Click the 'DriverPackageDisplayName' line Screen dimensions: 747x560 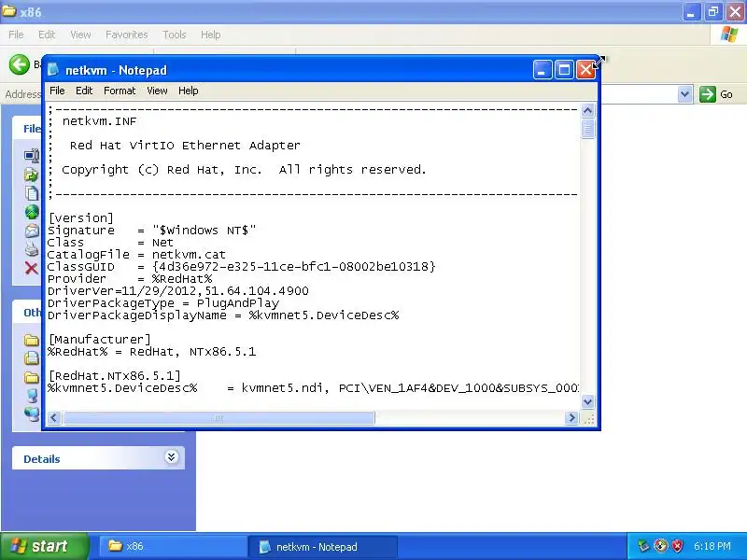point(223,315)
